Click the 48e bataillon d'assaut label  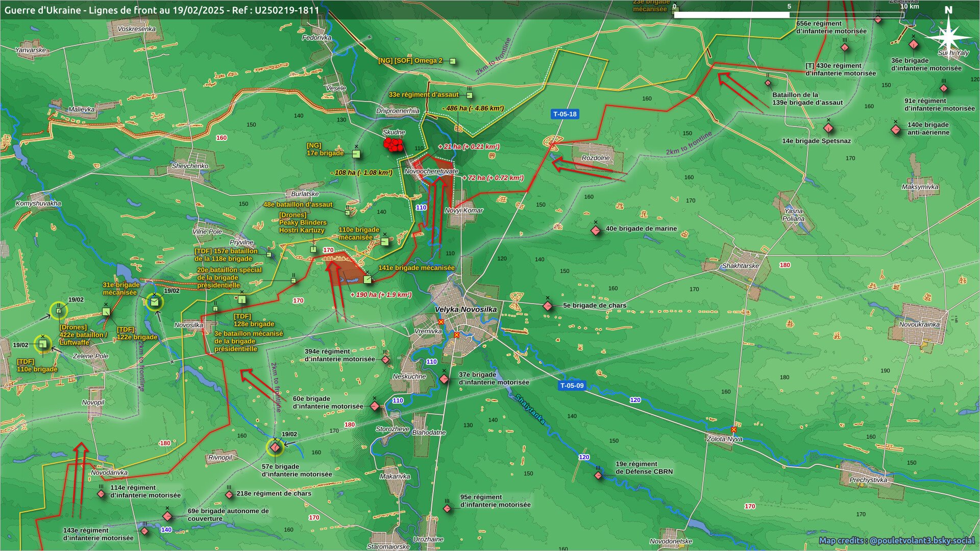point(298,205)
